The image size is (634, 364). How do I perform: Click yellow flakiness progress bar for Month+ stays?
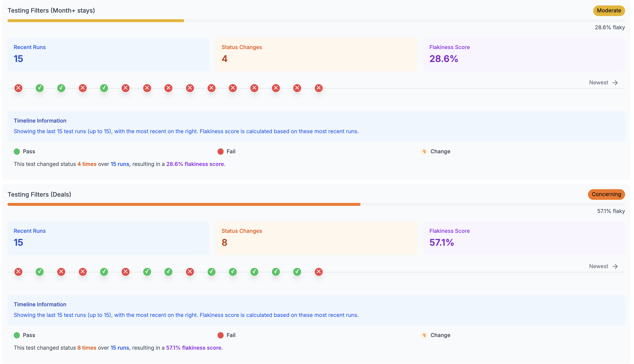[95, 21]
